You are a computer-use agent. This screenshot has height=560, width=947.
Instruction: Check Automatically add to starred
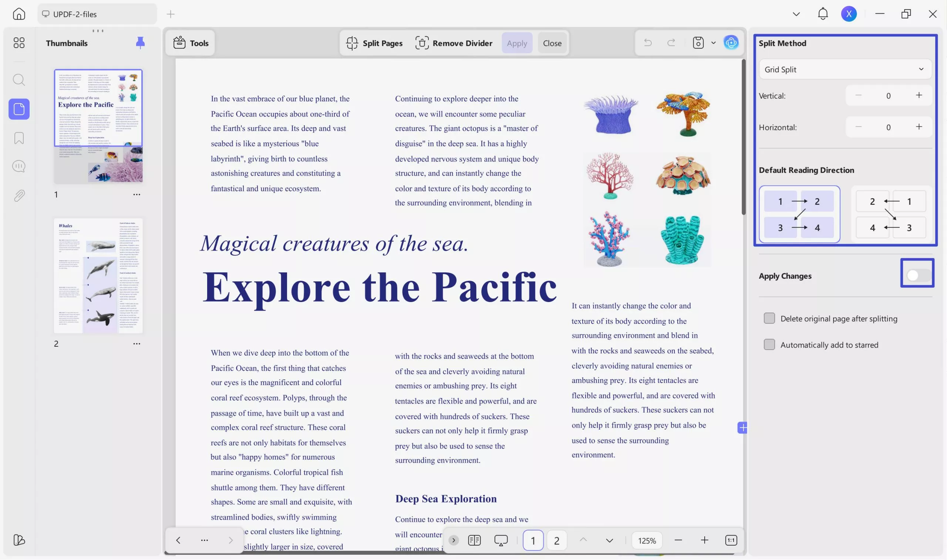point(769,345)
